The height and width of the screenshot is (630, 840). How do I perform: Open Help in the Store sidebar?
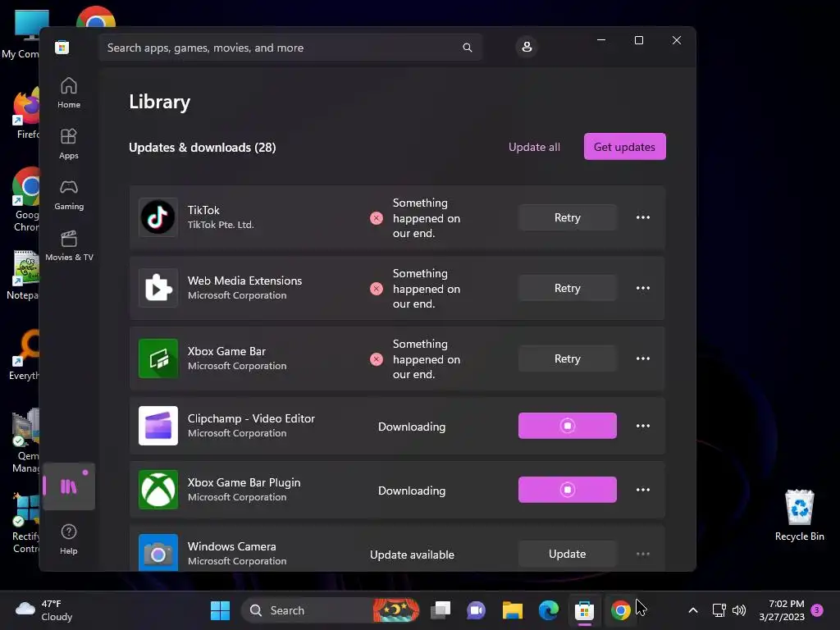point(69,539)
